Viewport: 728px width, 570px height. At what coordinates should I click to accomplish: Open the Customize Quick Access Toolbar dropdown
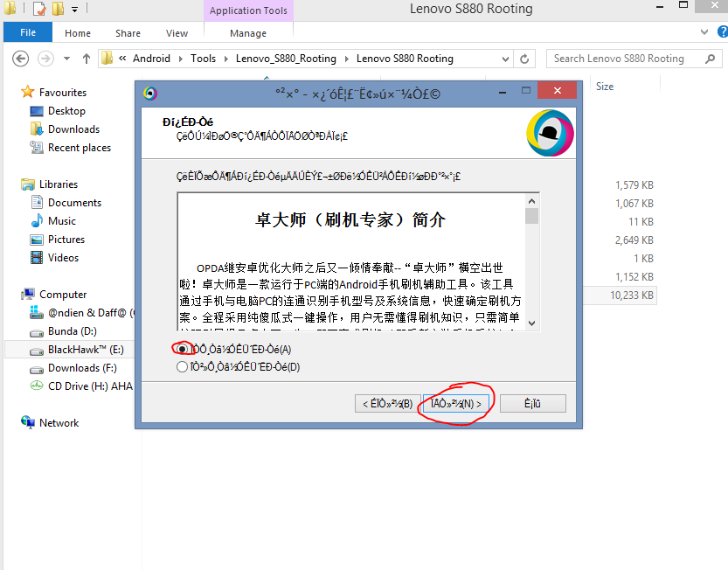point(75,9)
